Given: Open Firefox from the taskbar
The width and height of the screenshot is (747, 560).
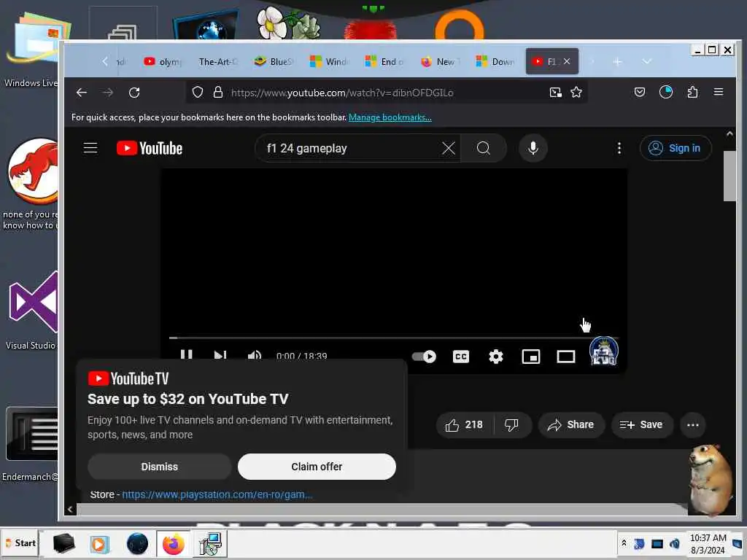Looking at the screenshot, I should click(x=173, y=544).
